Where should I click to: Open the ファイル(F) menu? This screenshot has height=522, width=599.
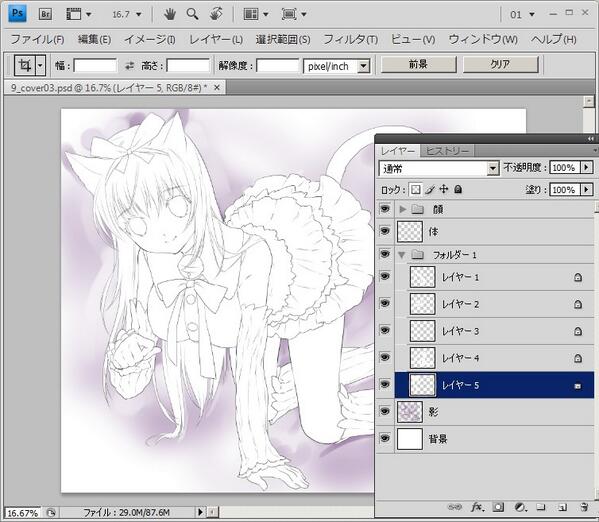click(37, 39)
